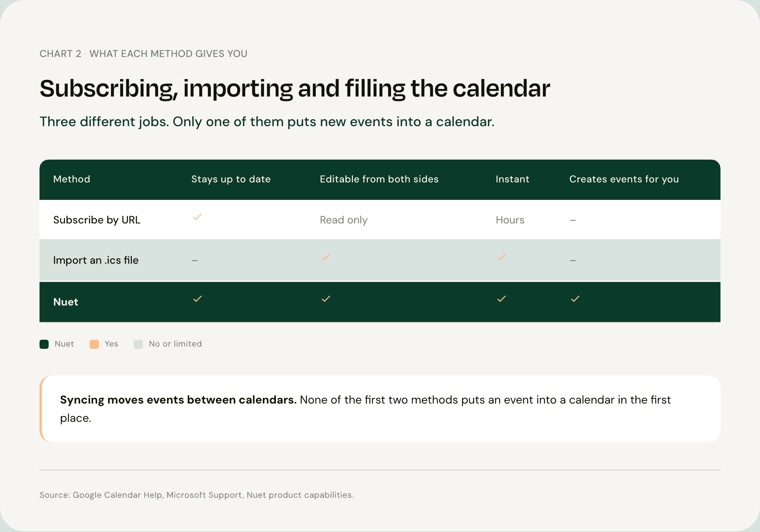760x532 pixels.
Task: Click the Nuet legend label
Action: 64,344
